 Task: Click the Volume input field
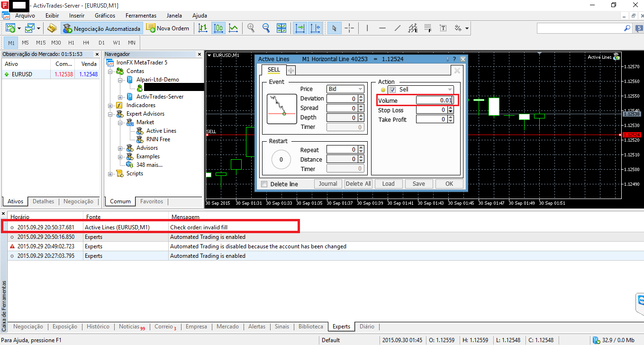pos(435,100)
